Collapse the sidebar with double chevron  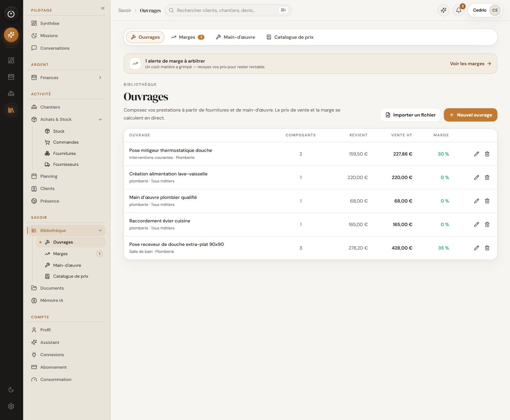pyautogui.click(x=103, y=8)
